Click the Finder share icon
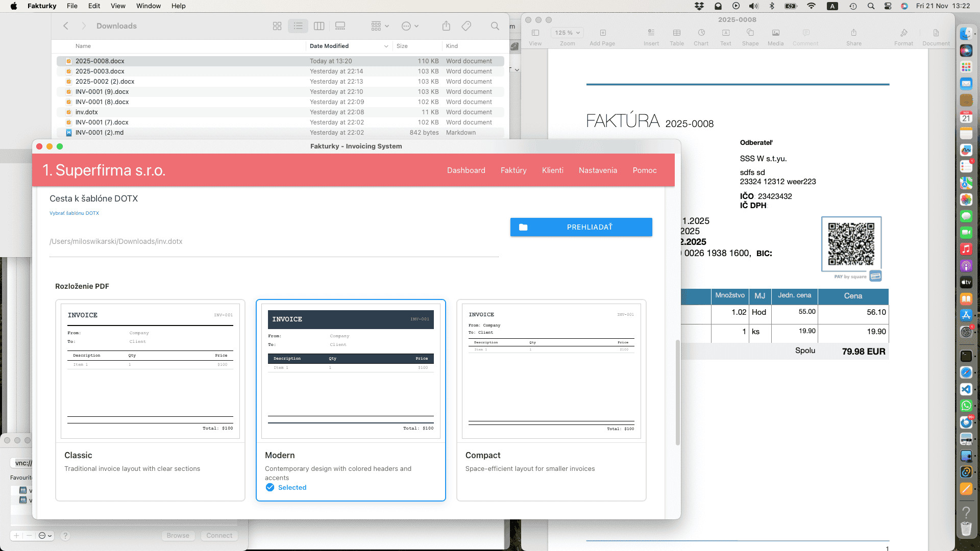The image size is (980, 551). (446, 26)
